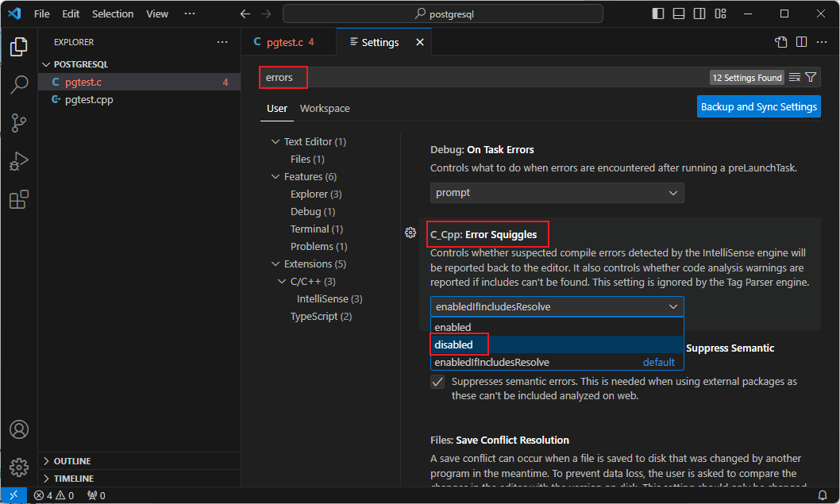This screenshot has width=840, height=504.
Task: Open the On Task Errors prompt dropdown
Action: 557,193
